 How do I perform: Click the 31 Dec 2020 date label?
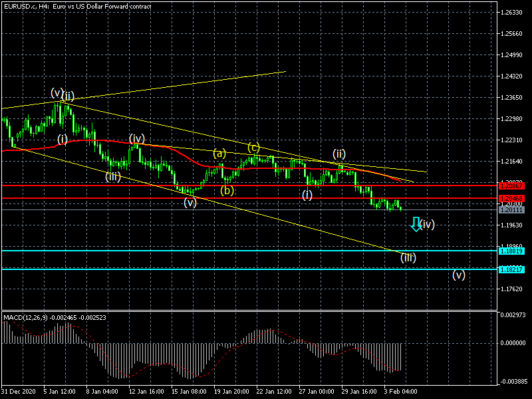tap(18, 392)
